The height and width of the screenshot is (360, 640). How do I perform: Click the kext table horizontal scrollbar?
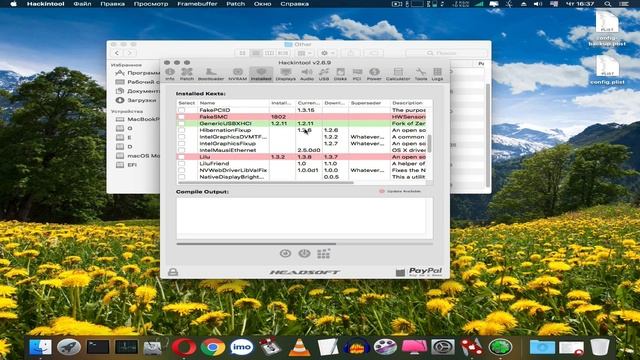[x=265, y=183]
